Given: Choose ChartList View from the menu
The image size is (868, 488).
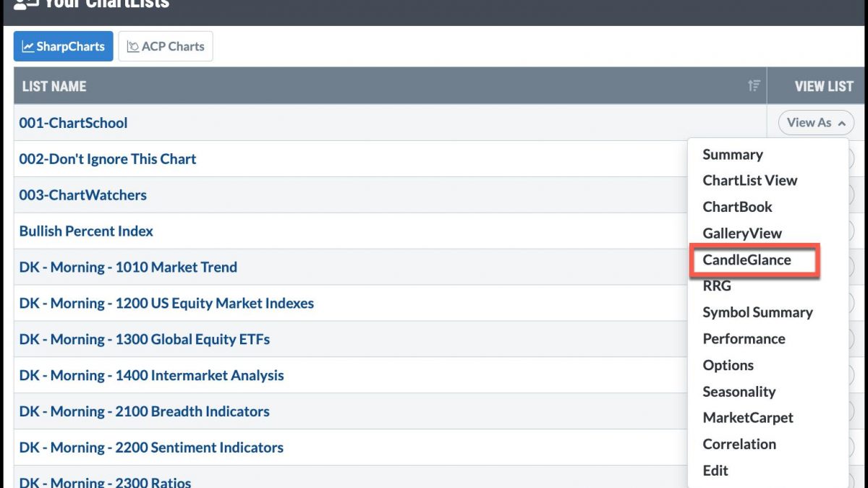Looking at the screenshot, I should pos(750,181).
